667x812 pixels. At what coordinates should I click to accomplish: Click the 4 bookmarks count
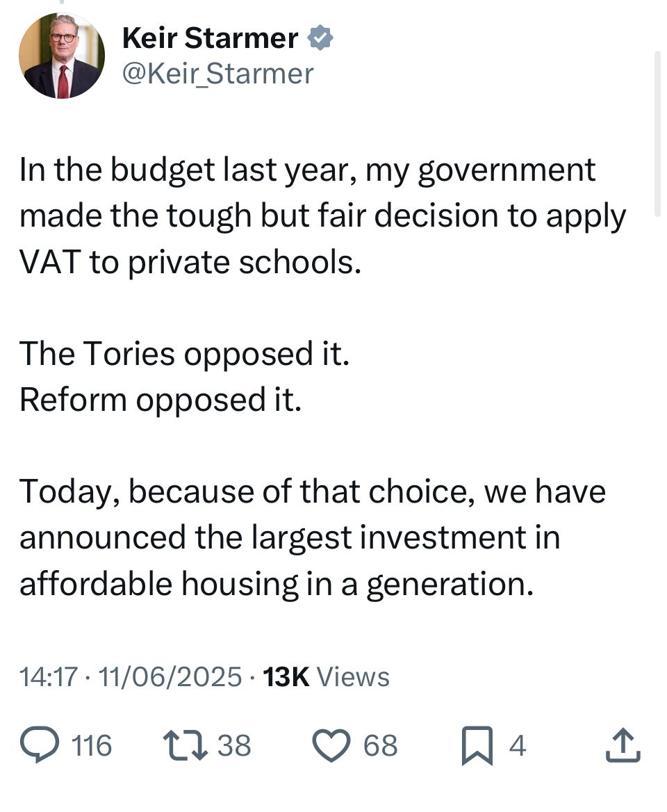(518, 746)
